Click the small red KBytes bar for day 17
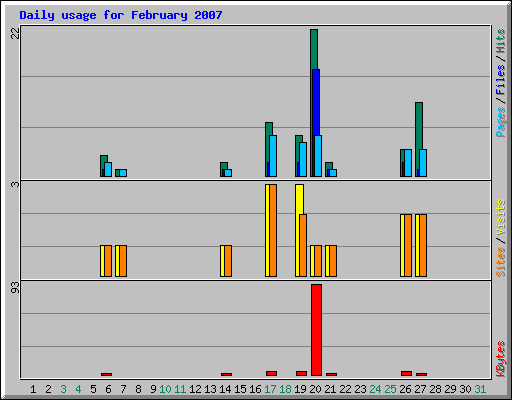 pyautogui.click(x=271, y=373)
